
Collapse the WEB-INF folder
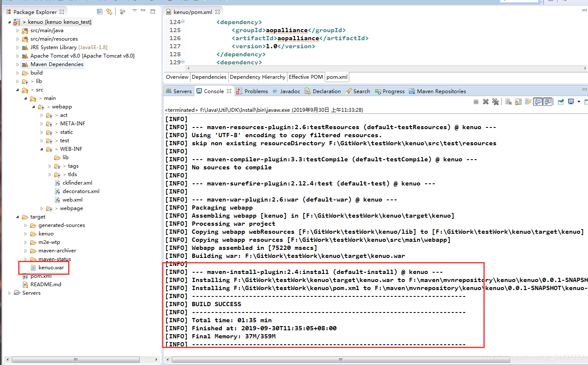[x=42, y=149]
